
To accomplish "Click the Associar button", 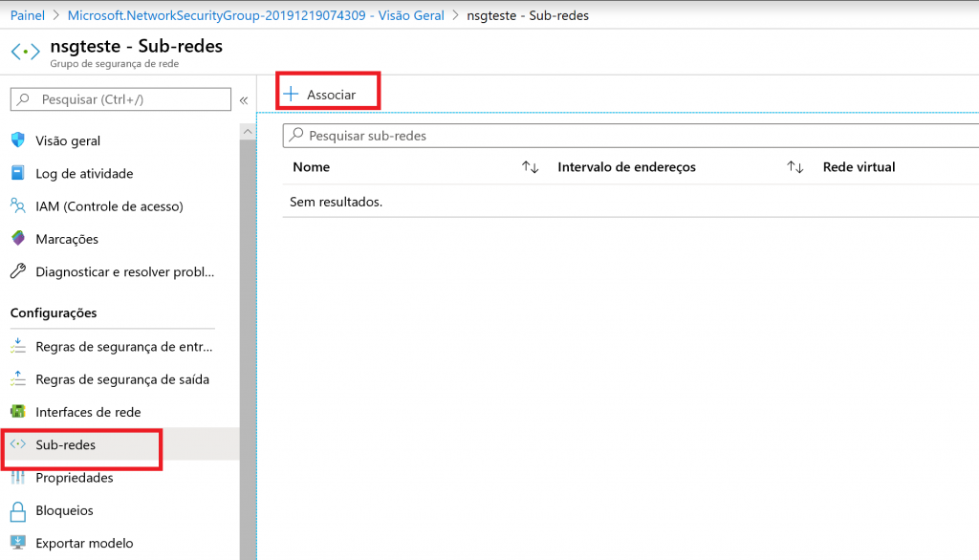I will [x=320, y=94].
